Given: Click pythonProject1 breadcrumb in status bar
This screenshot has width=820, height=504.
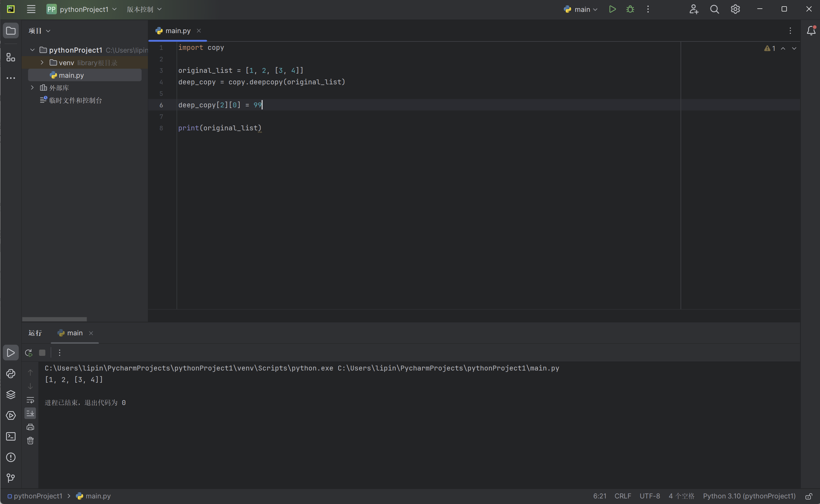Looking at the screenshot, I should [x=35, y=496].
